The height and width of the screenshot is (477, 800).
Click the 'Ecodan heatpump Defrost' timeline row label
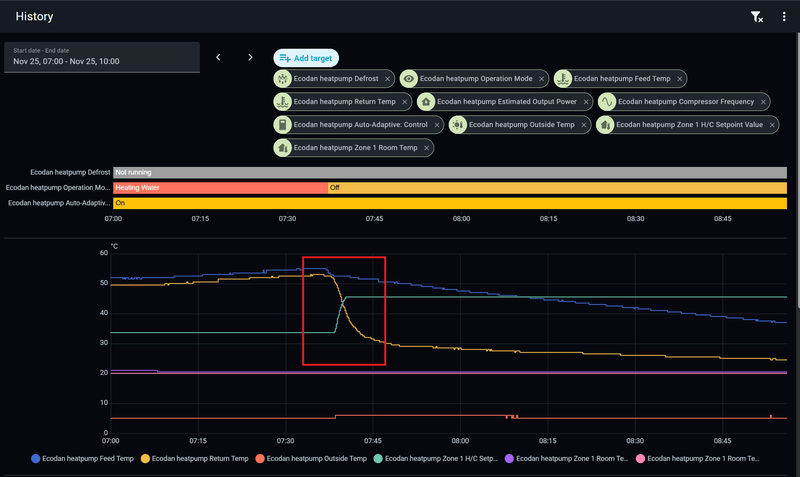pos(70,172)
